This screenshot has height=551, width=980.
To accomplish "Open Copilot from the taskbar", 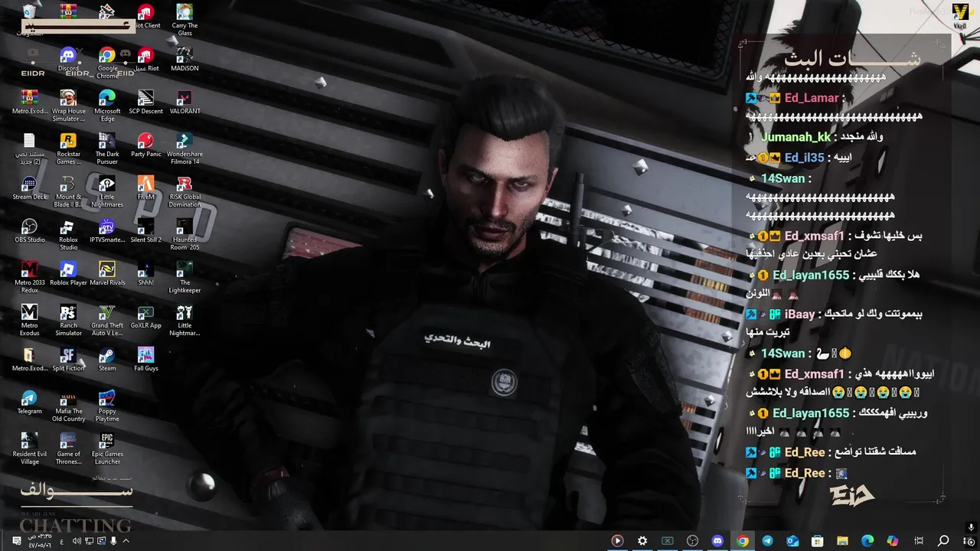I will tap(892, 541).
